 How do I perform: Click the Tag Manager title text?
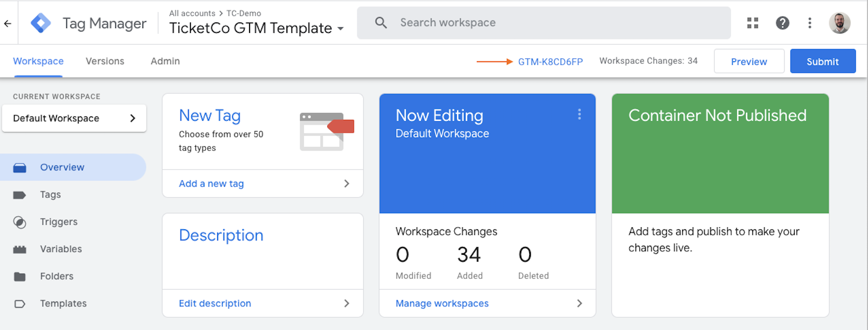(x=104, y=23)
